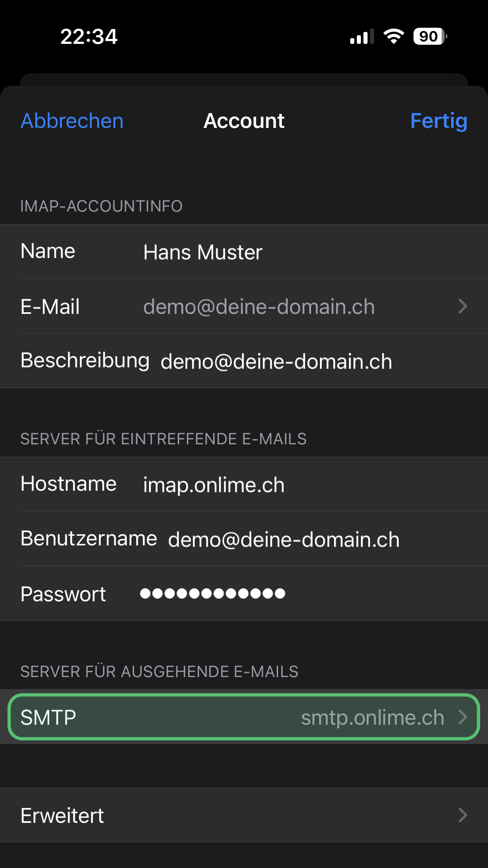Viewport: 488px width, 868px height.
Task: Tap the cellular signal bars icon
Action: pyautogui.click(x=362, y=36)
